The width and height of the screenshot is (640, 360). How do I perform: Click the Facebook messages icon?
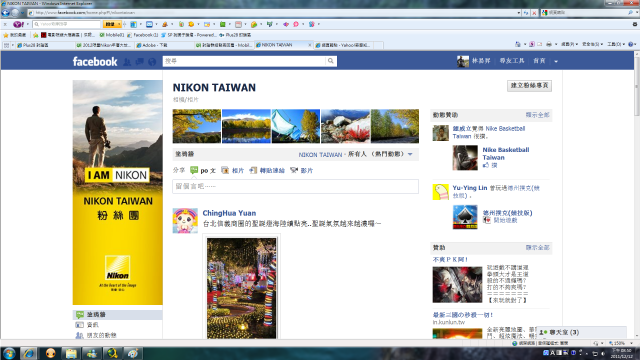pyautogui.click(x=140, y=62)
